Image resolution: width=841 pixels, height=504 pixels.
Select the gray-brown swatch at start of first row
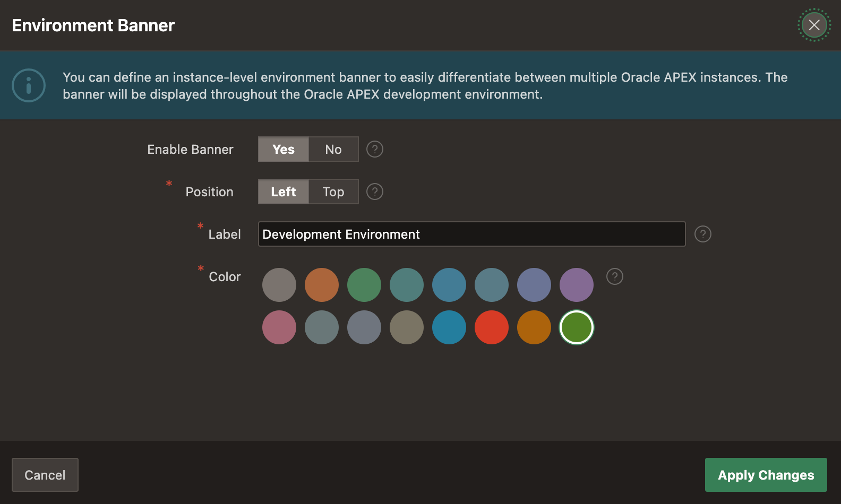click(x=279, y=285)
